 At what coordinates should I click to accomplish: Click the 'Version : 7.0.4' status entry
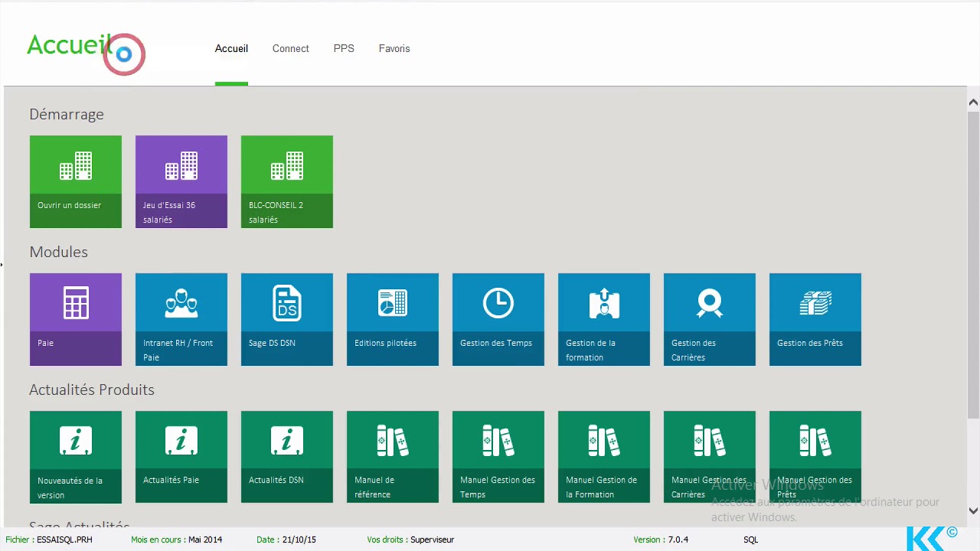[x=661, y=540]
